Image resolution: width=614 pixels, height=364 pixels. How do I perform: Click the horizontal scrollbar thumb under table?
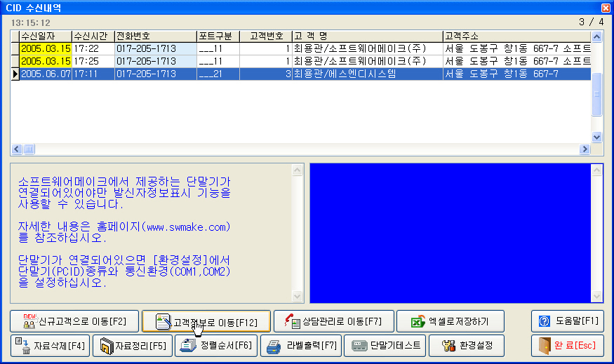pos(29,149)
